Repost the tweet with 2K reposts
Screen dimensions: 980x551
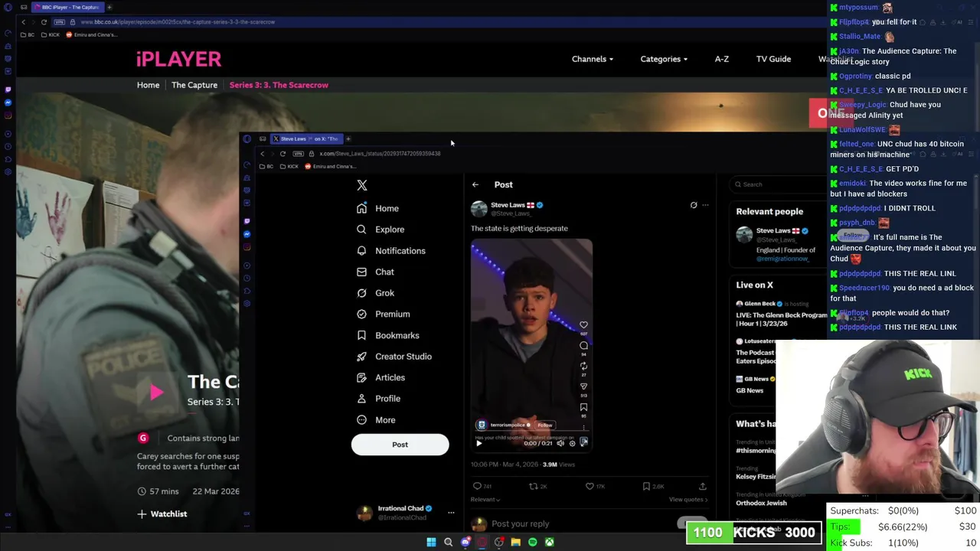coord(538,486)
